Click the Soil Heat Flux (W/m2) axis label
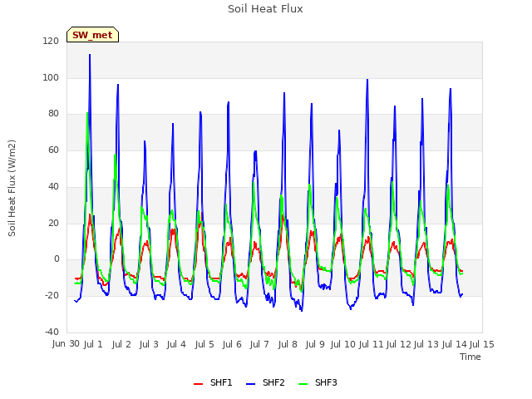Image resolution: width=532 pixels, height=399 pixels. coord(12,188)
